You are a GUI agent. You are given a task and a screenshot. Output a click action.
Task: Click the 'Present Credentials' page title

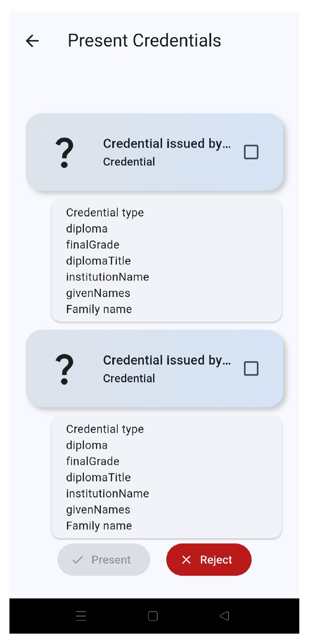click(145, 41)
